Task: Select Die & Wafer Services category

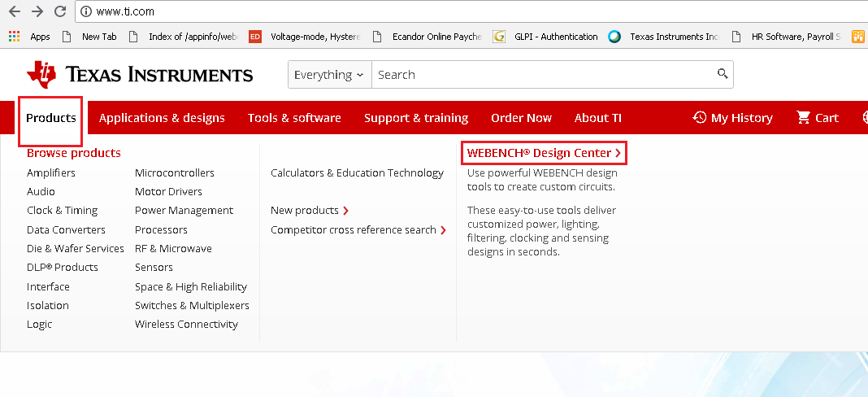Action: [x=76, y=248]
